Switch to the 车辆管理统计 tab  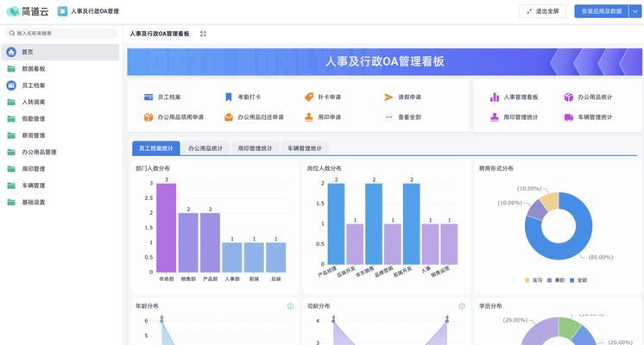[305, 148]
